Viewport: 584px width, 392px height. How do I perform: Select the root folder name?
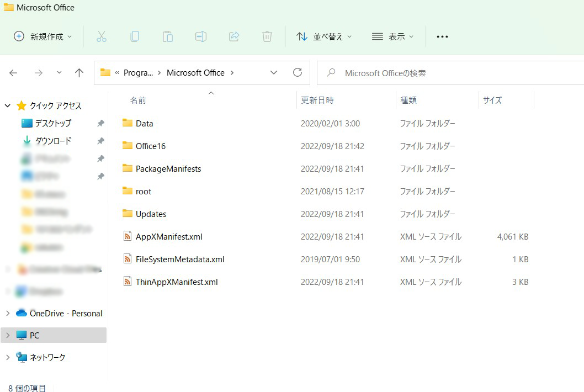(x=144, y=192)
